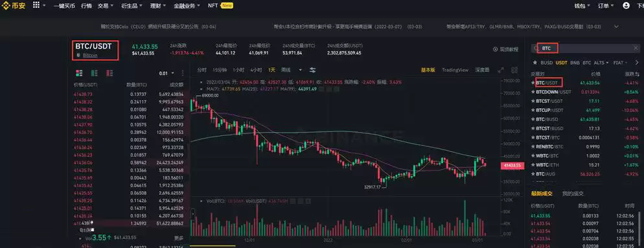
Task: Open the NFT menu item
Action: (x=213, y=6)
